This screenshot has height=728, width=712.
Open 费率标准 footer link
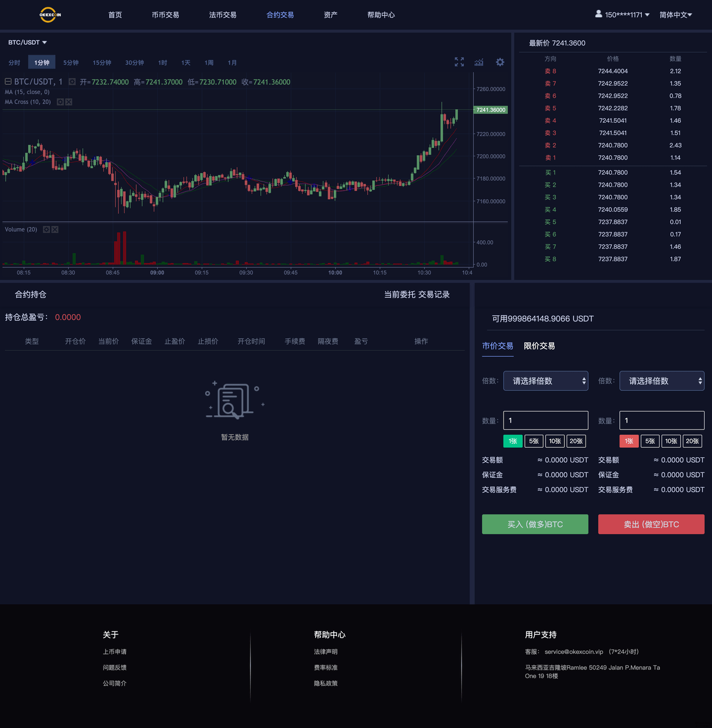326,668
